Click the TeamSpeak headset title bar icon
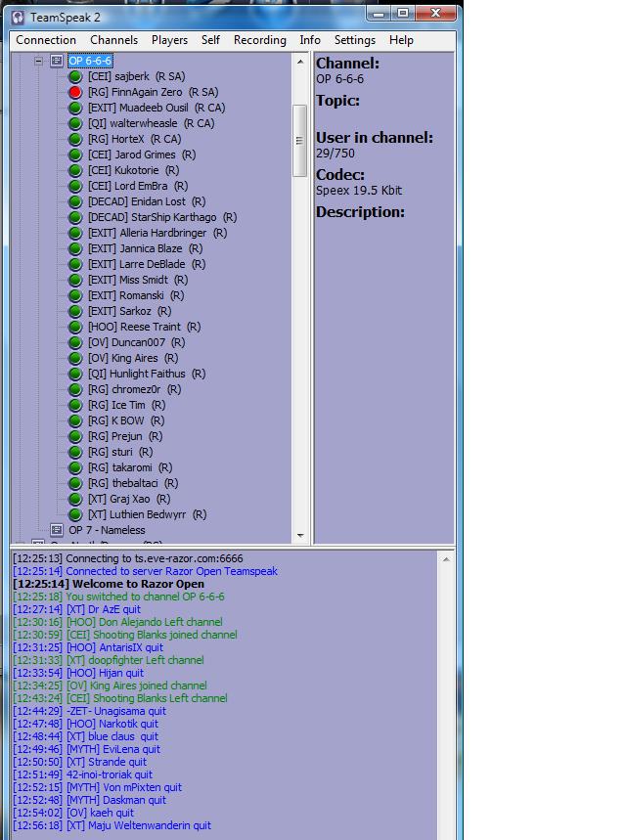The height and width of the screenshot is (840, 626). point(19,18)
